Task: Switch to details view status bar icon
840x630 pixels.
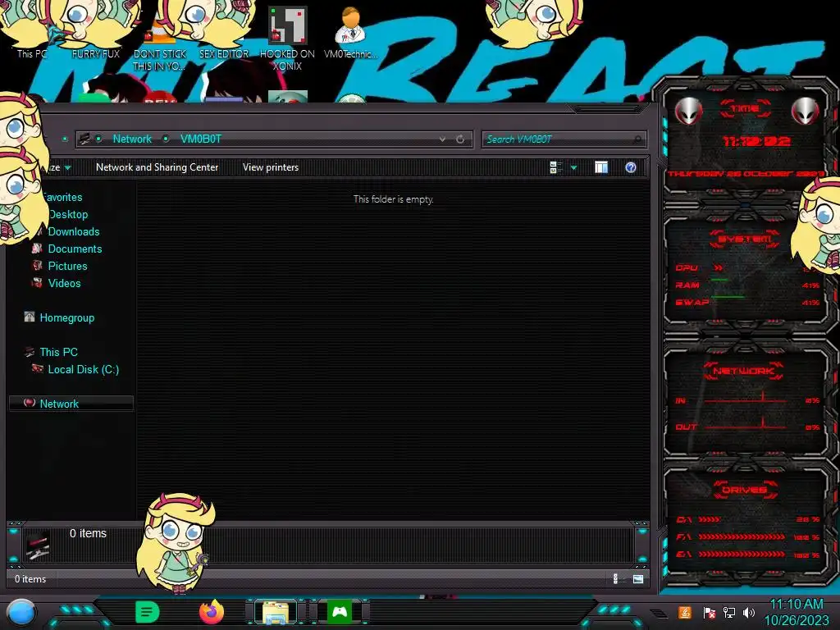Action: 615,578
